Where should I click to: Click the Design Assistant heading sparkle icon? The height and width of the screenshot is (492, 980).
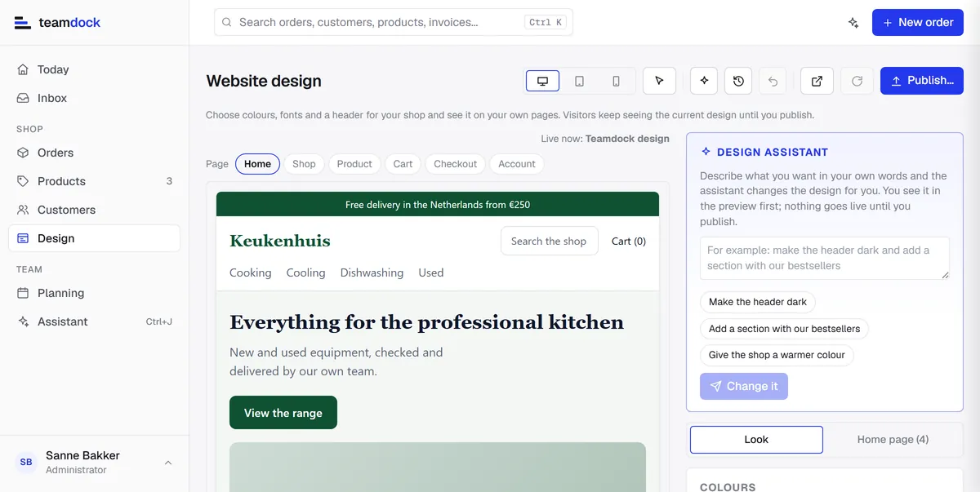(706, 152)
